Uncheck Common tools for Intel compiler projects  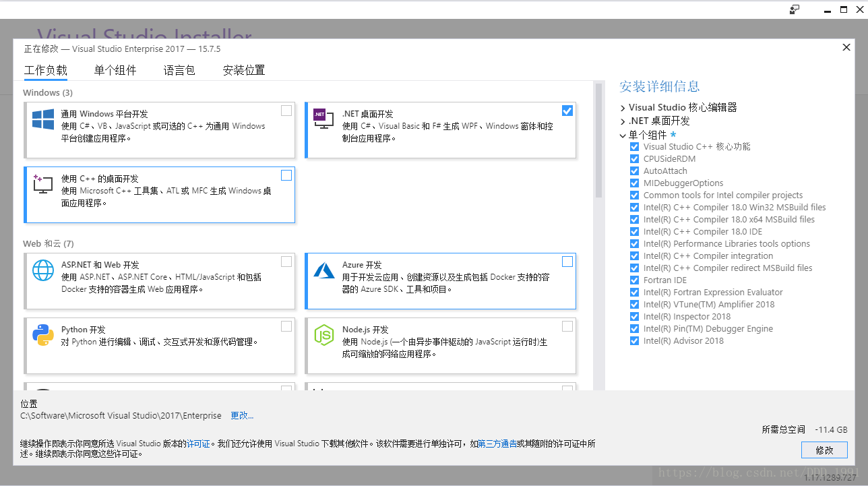tap(634, 195)
